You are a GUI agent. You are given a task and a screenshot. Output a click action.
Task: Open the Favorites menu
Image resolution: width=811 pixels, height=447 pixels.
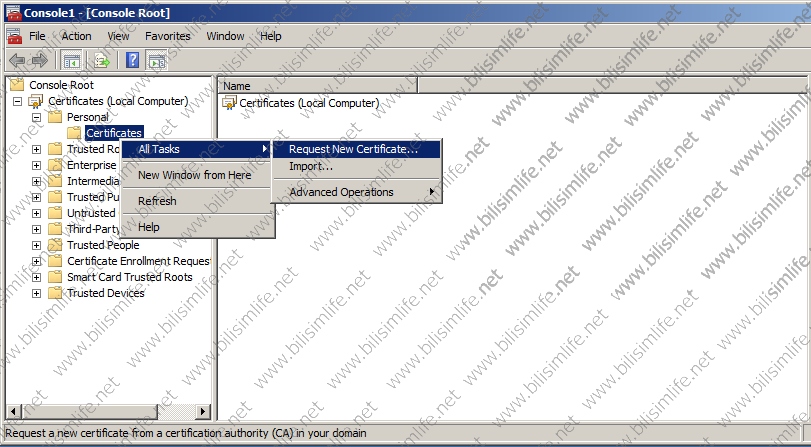point(168,36)
